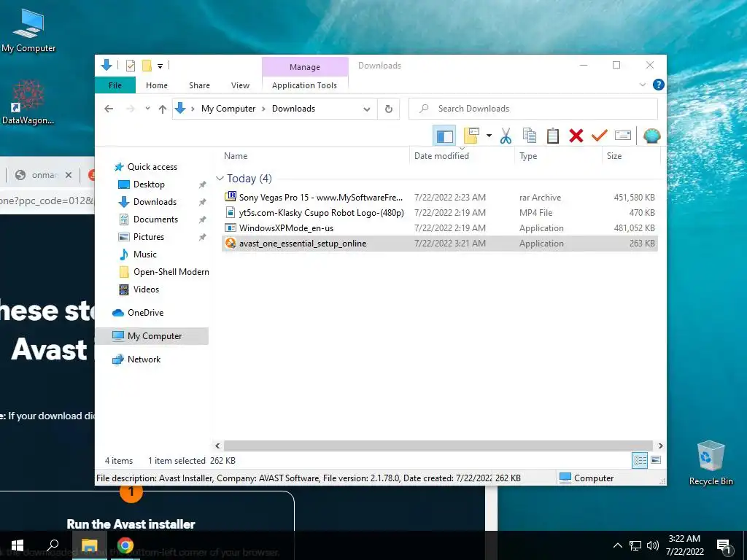Image resolution: width=747 pixels, height=560 pixels.
Task: Open Music in navigation pane
Action: (x=144, y=254)
